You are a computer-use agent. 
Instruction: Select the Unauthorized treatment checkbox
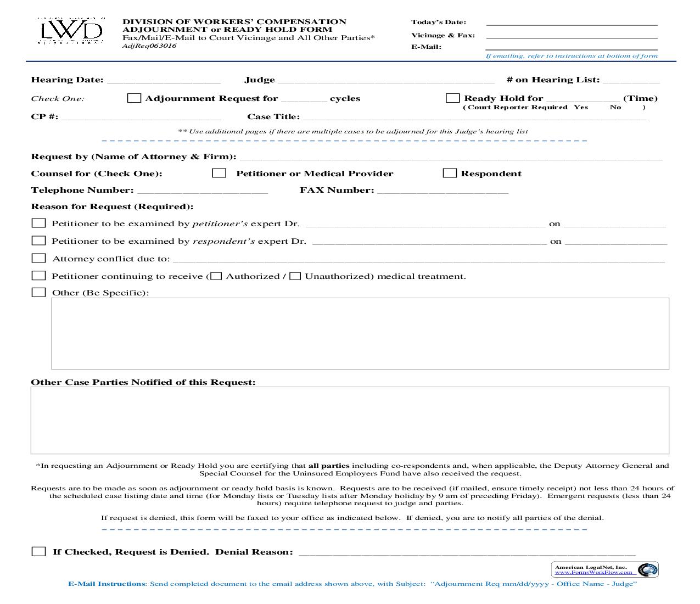296,275
